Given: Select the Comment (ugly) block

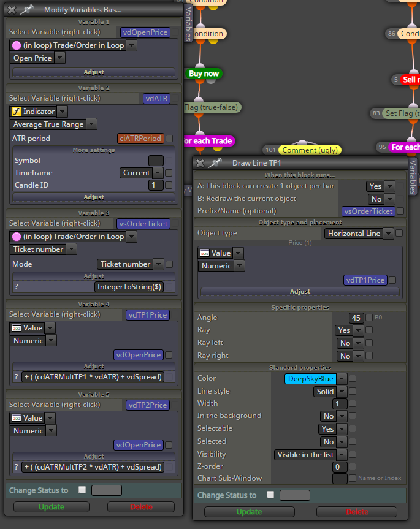Looking at the screenshot, I should [x=310, y=150].
